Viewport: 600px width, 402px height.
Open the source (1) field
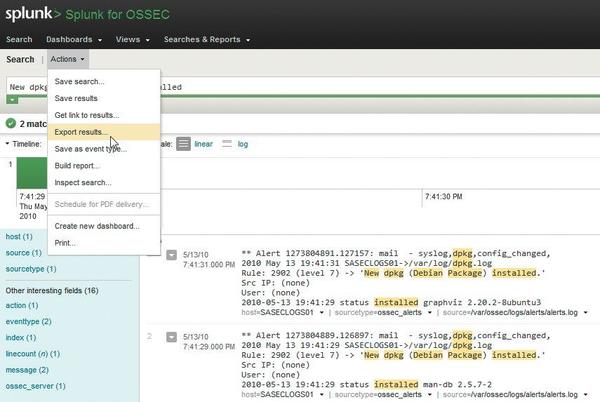click(23, 253)
